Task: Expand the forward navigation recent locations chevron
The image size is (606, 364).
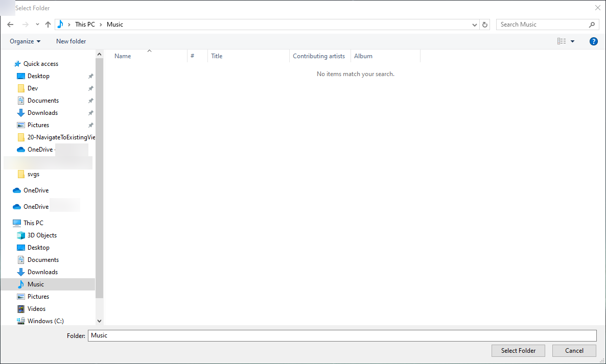Action: pyautogui.click(x=37, y=24)
